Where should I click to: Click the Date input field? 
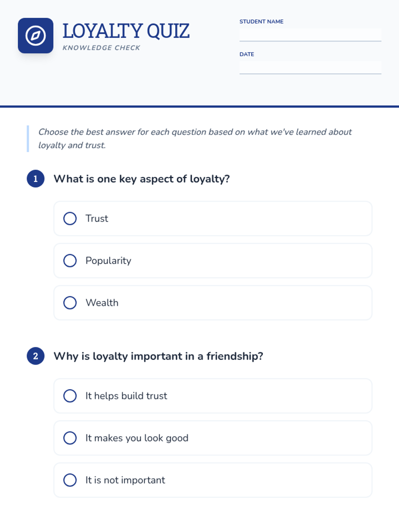point(310,67)
